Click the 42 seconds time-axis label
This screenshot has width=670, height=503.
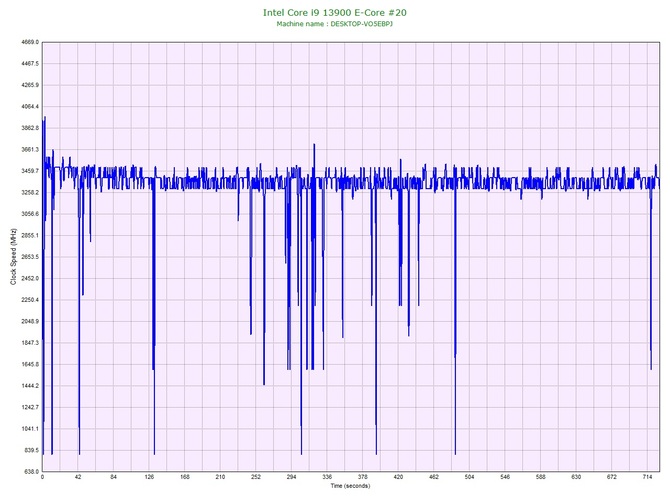(78, 477)
